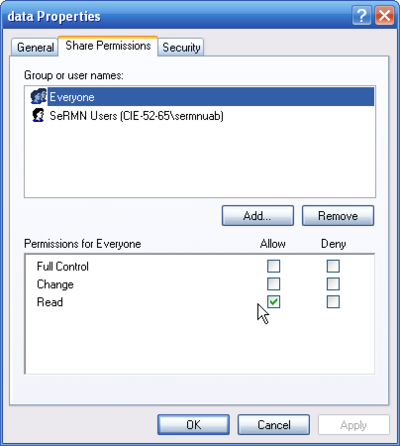Select the Share Permissions tab
The image size is (400, 446).
108,46
